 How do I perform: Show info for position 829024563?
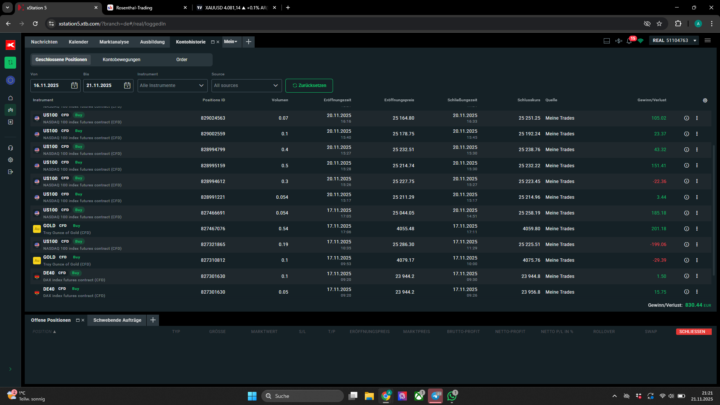[x=686, y=118]
